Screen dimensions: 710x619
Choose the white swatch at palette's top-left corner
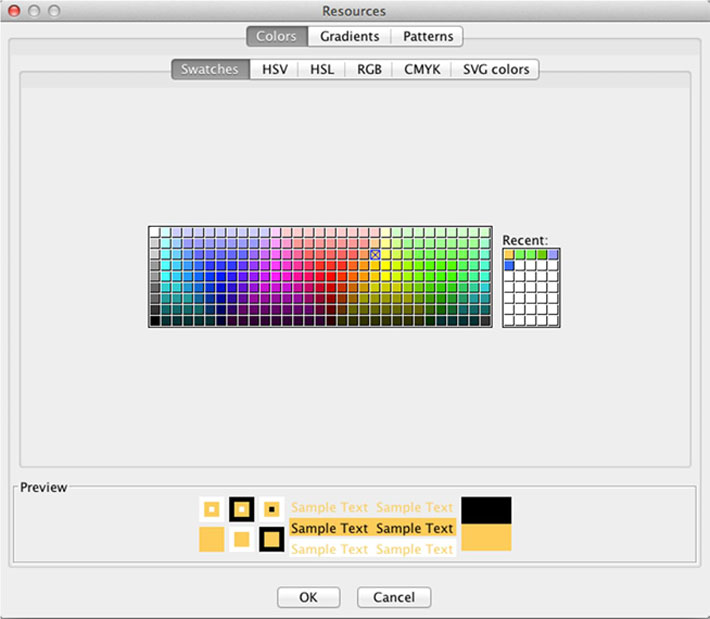(x=155, y=232)
